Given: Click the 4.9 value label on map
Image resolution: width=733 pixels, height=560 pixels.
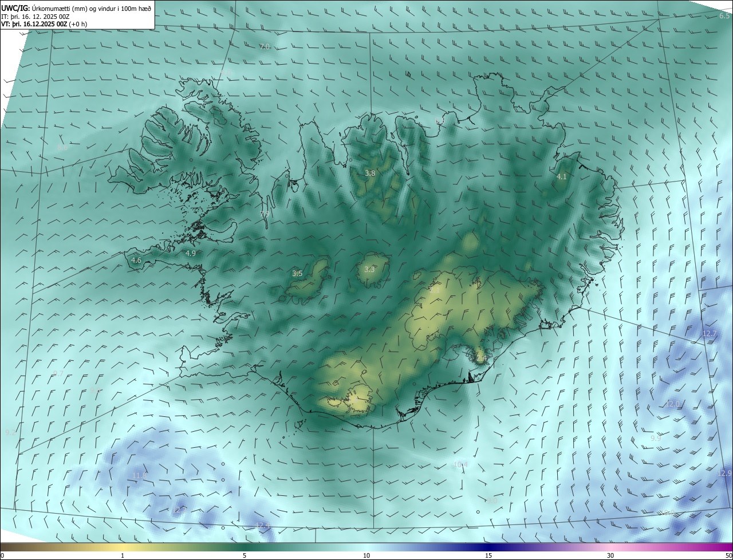Looking at the screenshot, I should 191,253.
